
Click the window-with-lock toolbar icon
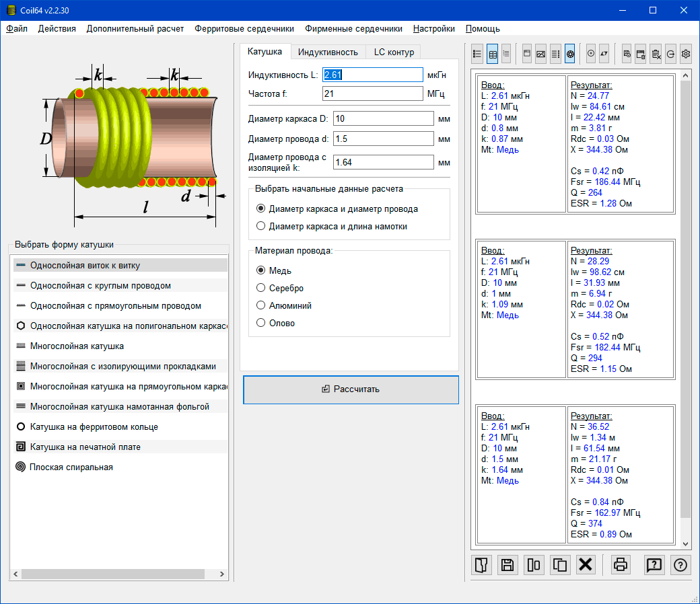click(641, 54)
